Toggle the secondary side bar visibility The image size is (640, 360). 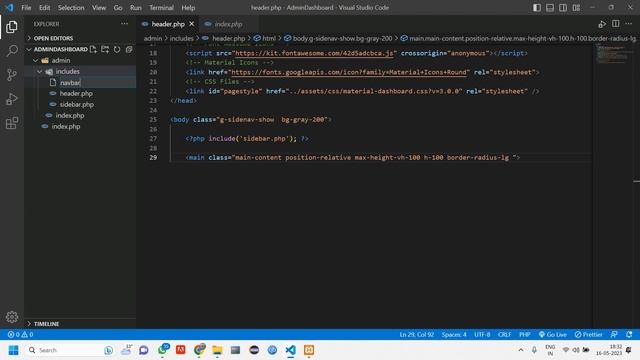tap(563, 7)
